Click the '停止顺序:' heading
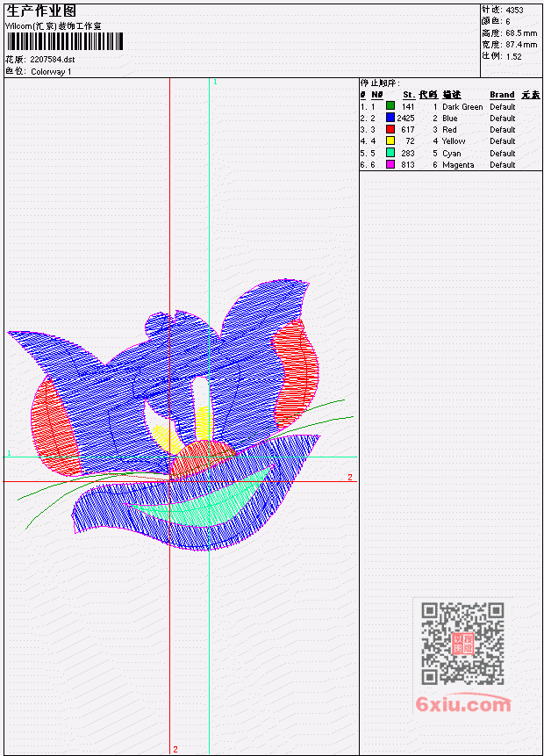This screenshot has width=544, height=756. point(380,83)
